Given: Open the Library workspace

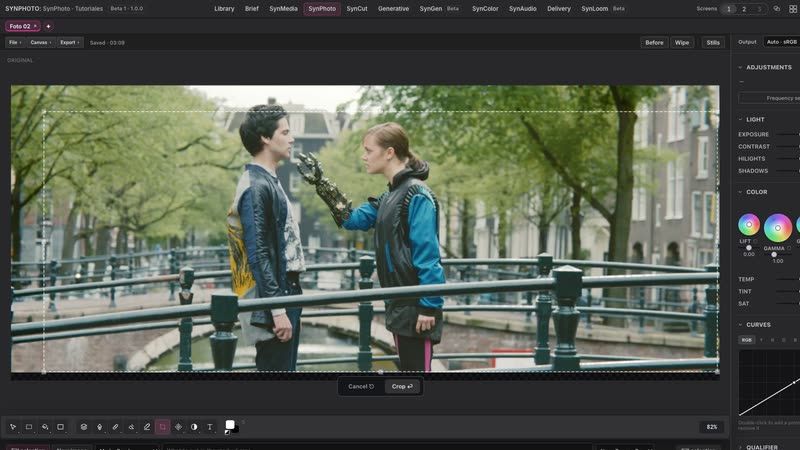Looking at the screenshot, I should click(224, 9).
